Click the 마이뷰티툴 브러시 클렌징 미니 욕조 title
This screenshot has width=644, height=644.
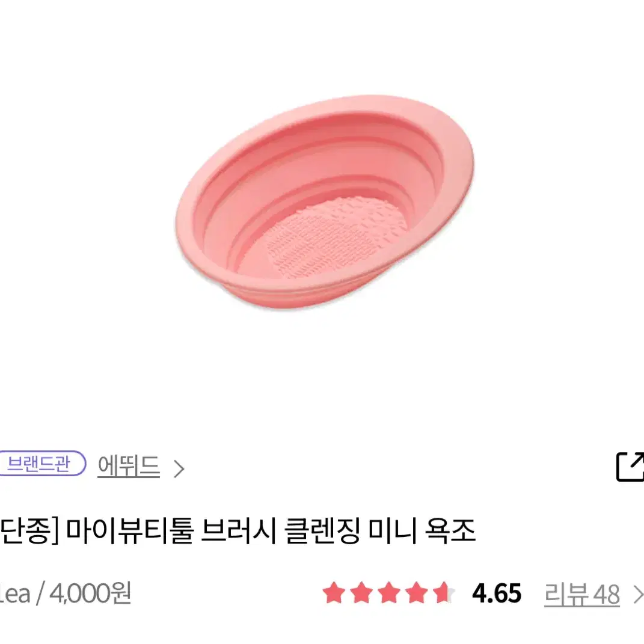[271, 530]
